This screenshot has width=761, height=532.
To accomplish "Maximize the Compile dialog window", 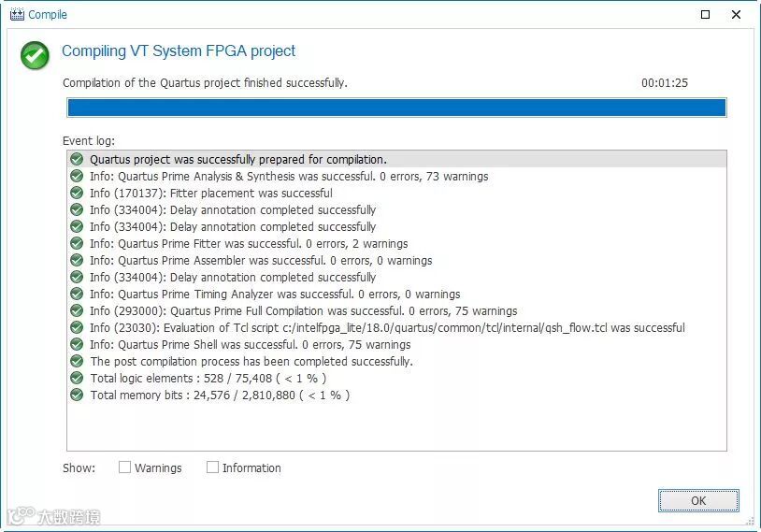I will (x=706, y=14).
